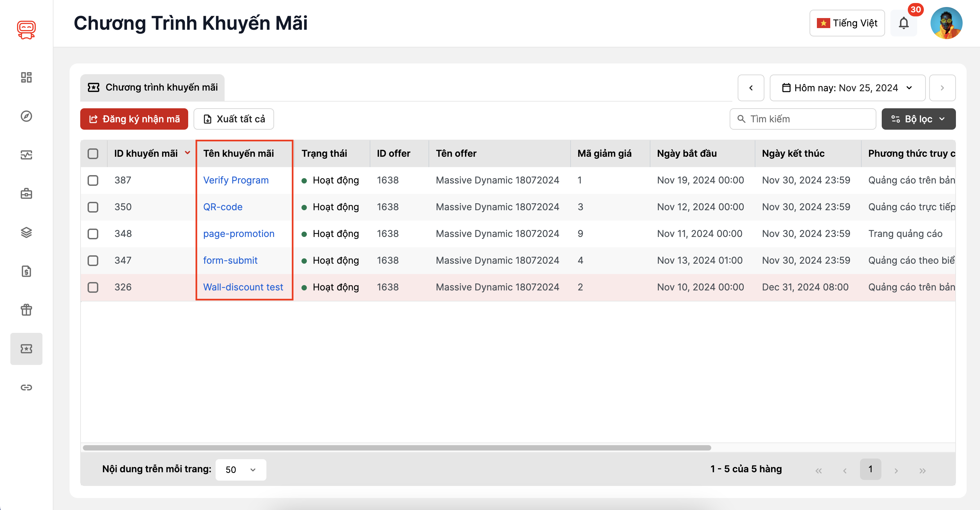Click the dashboard icon in left sidebar

point(26,77)
